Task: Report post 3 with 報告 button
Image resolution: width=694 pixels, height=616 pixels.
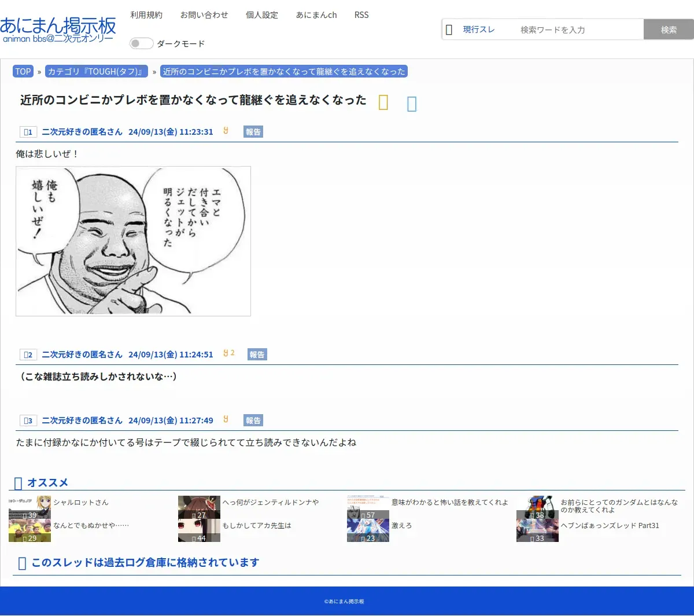Action: point(253,420)
